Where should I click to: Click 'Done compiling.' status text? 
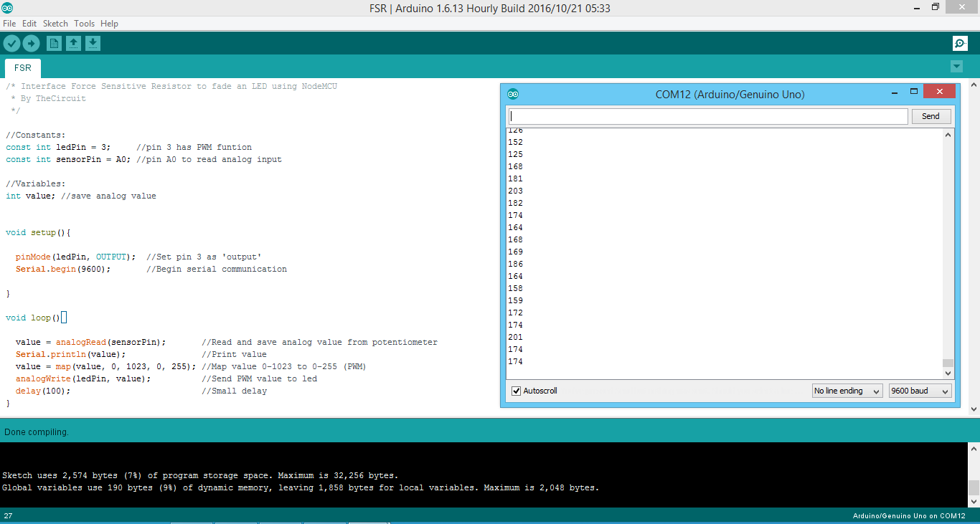click(37, 432)
